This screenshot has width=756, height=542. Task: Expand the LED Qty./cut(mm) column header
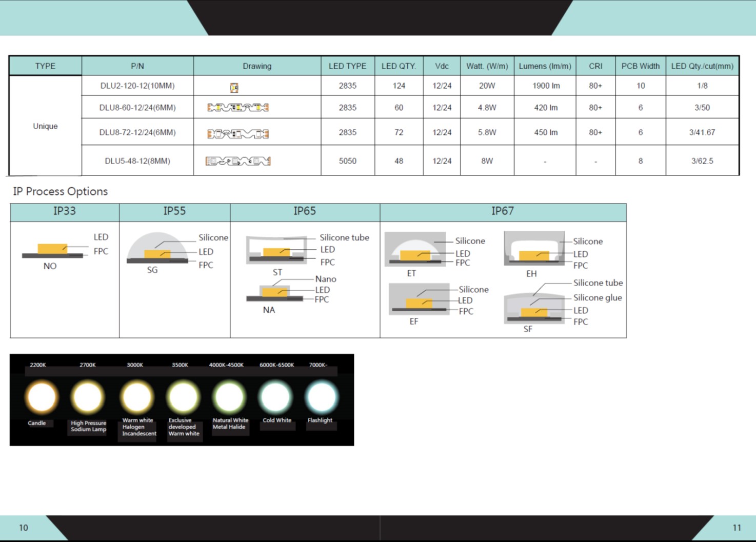(703, 66)
